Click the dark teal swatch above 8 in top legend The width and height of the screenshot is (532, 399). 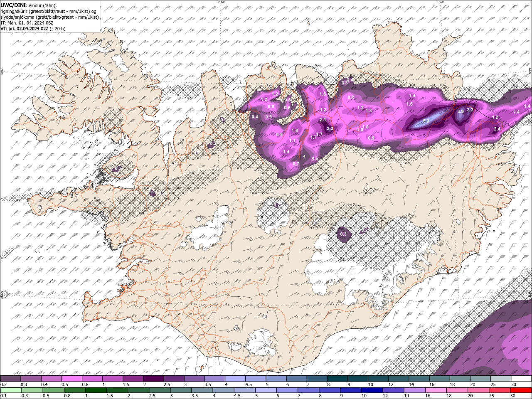[337, 379]
